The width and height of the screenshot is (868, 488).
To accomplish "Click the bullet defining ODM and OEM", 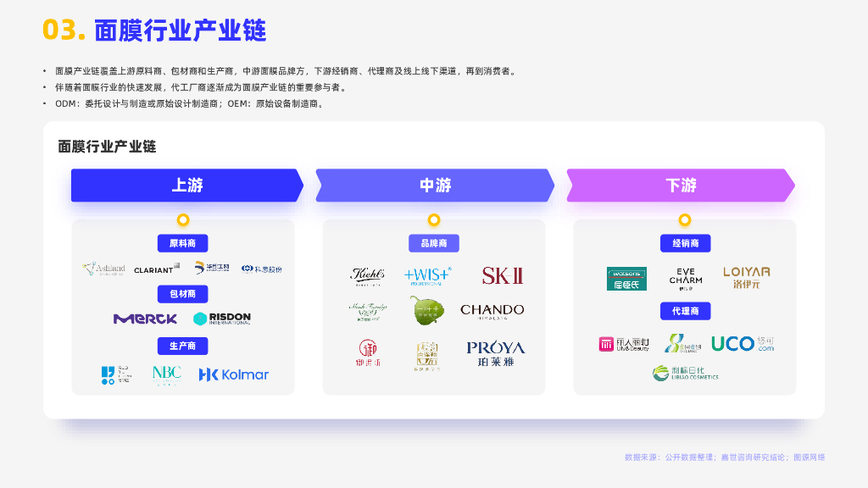I will pos(191,103).
